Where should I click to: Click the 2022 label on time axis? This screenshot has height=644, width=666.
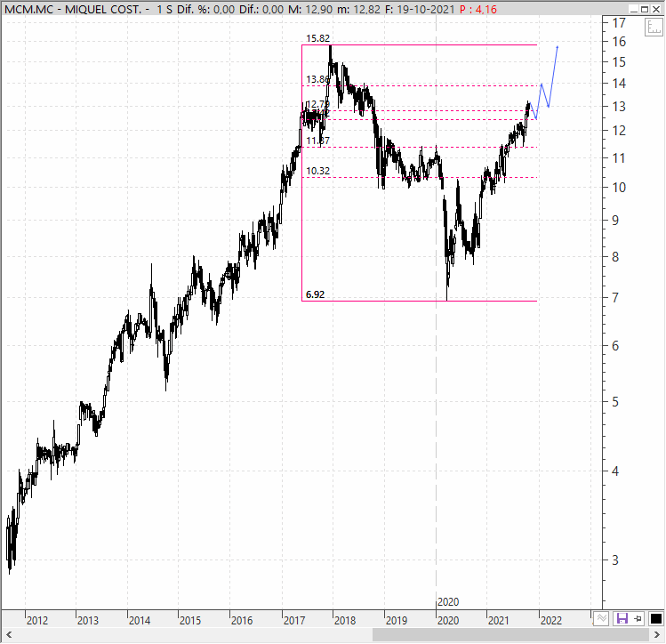[x=551, y=621]
